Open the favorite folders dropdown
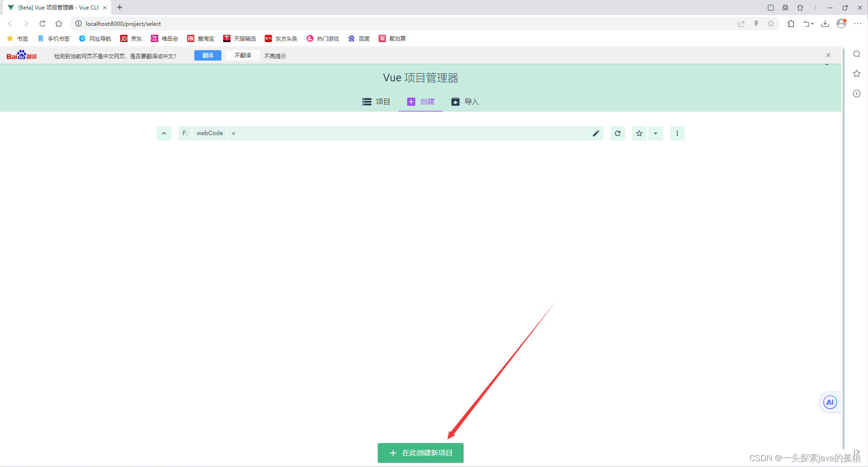This screenshot has width=868, height=467. tap(656, 133)
